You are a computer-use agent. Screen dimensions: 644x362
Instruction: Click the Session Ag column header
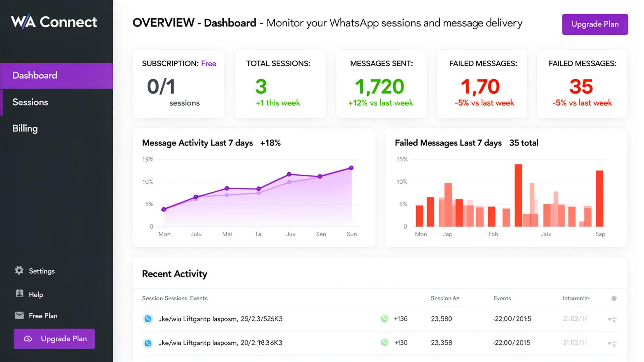click(445, 298)
